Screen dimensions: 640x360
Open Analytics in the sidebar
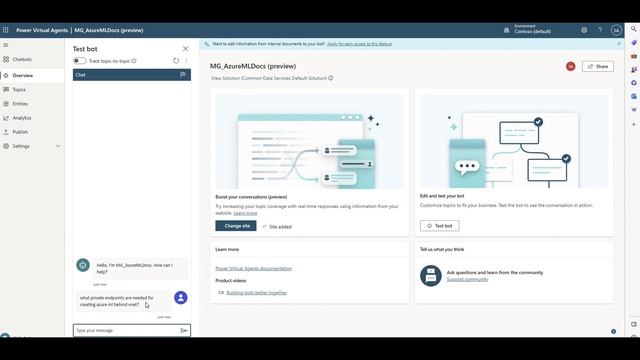tap(22, 118)
